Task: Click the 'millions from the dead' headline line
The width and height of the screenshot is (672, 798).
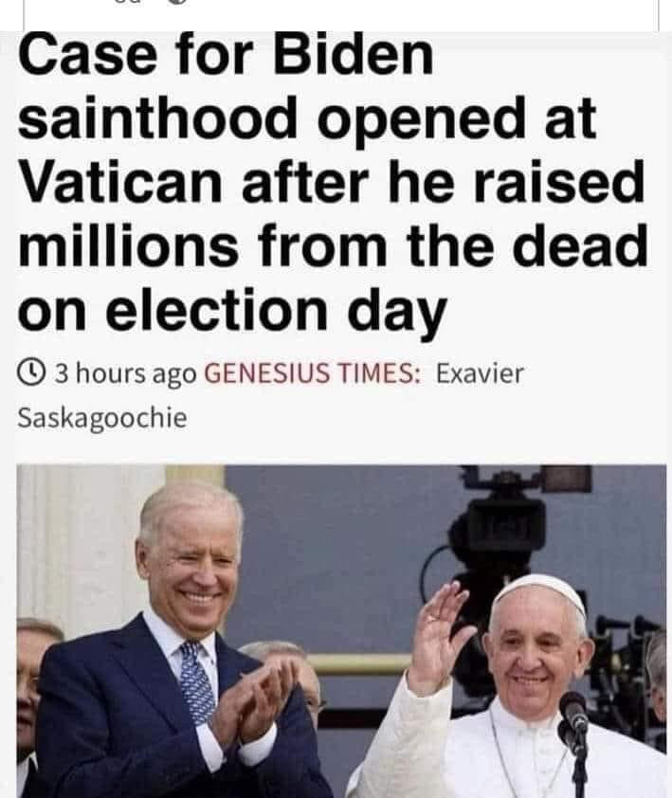Action: [x=333, y=245]
